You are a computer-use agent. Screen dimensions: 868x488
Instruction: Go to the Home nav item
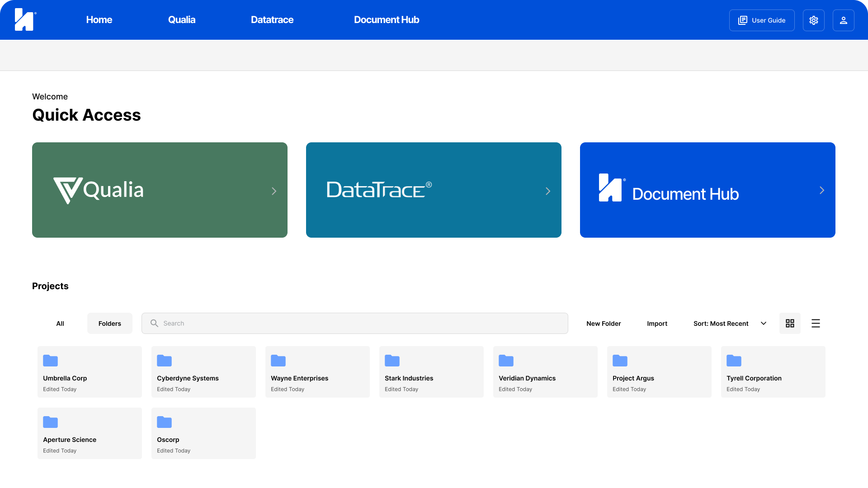[x=99, y=20]
